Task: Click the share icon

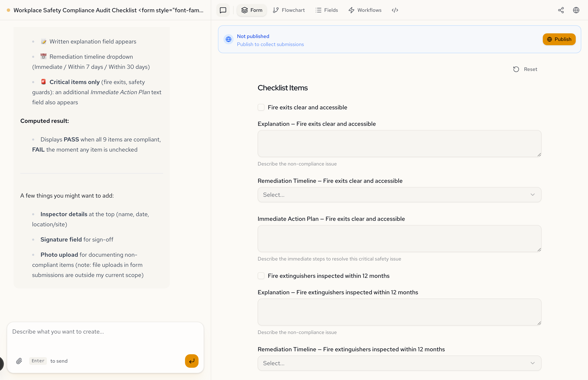Action: [x=561, y=10]
